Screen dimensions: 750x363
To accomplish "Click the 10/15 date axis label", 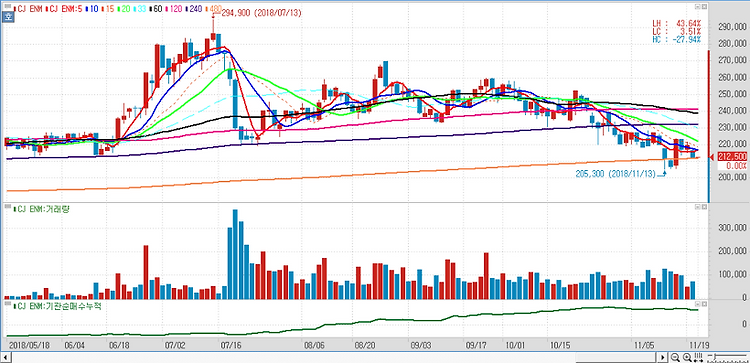I will (559, 344).
